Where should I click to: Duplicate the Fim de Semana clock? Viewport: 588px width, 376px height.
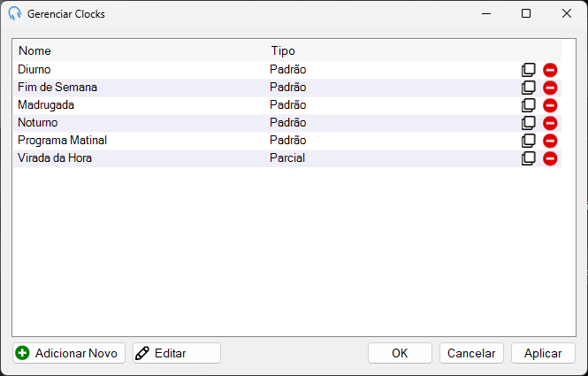[x=529, y=88]
